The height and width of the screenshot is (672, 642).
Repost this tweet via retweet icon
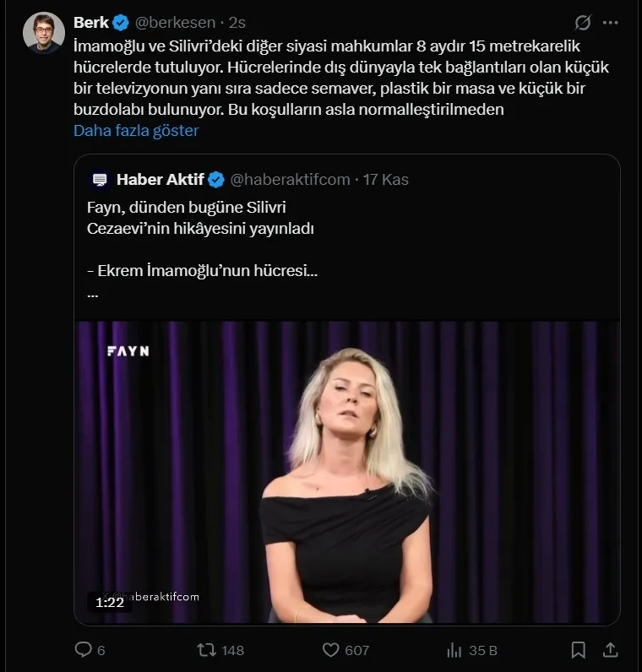pos(205,649)
